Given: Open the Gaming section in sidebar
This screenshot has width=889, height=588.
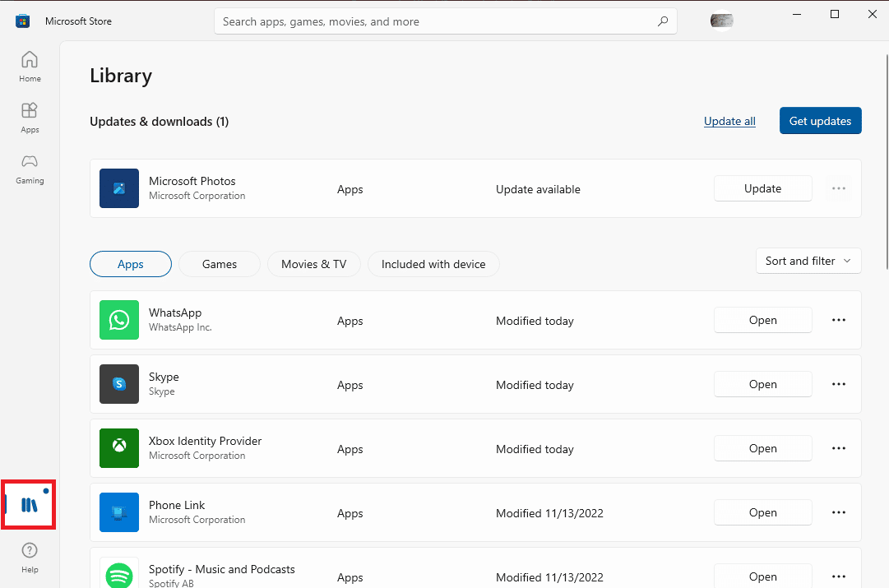Looking at the screenshot, I should (30, 168).
